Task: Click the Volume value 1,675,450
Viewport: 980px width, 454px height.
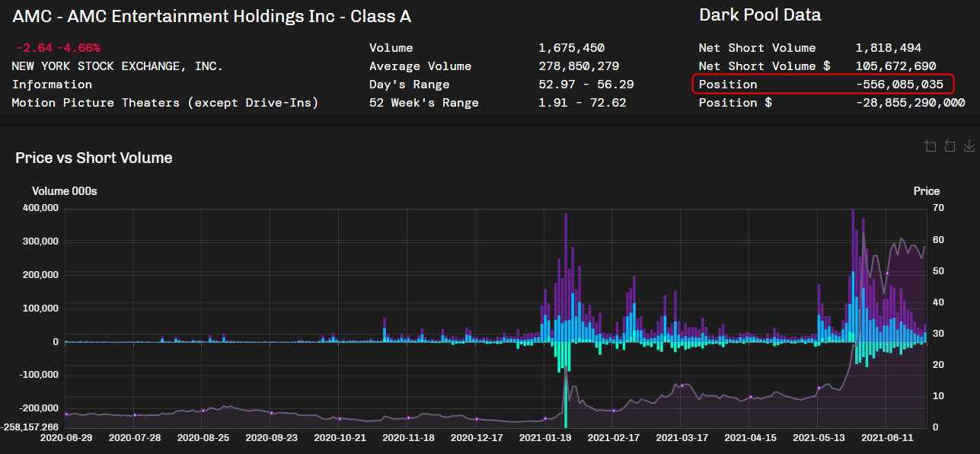Action: pos(571,48)
